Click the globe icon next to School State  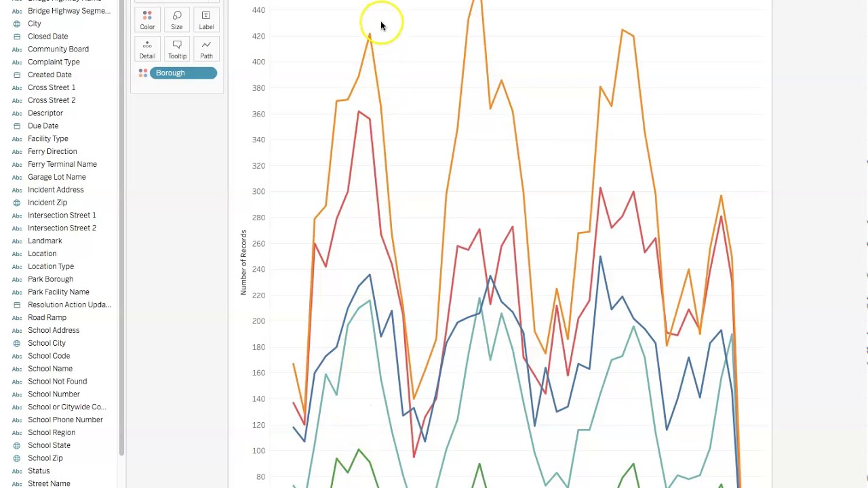17,445
